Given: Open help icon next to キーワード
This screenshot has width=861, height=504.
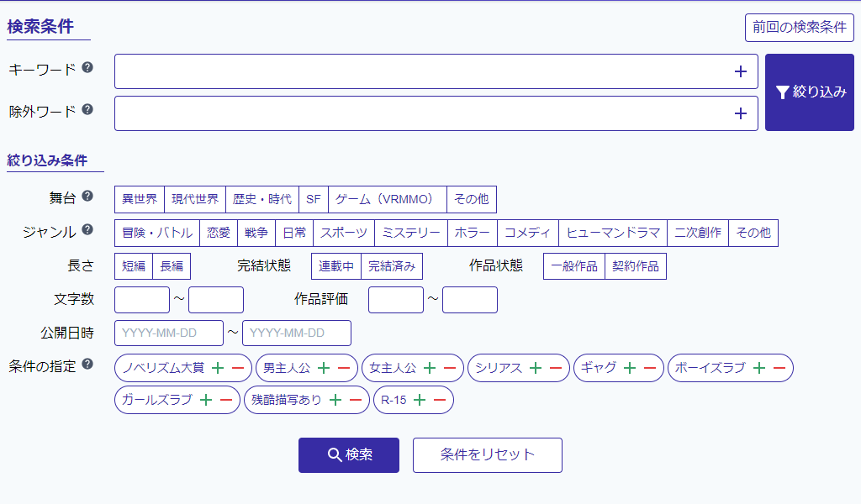Looking at the screenshot, I should tap(87, 68).
